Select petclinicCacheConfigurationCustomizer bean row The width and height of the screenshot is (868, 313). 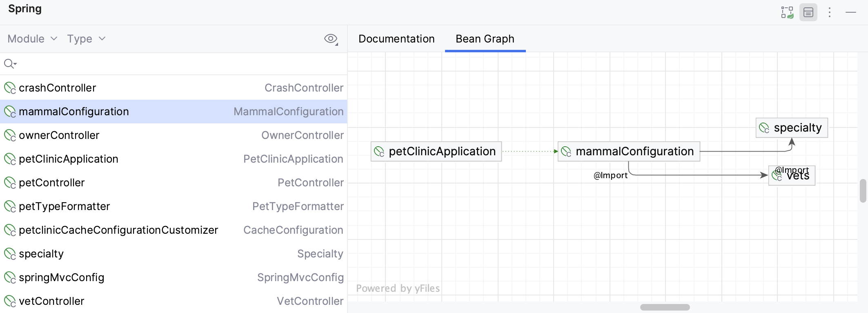pos(118,230)
